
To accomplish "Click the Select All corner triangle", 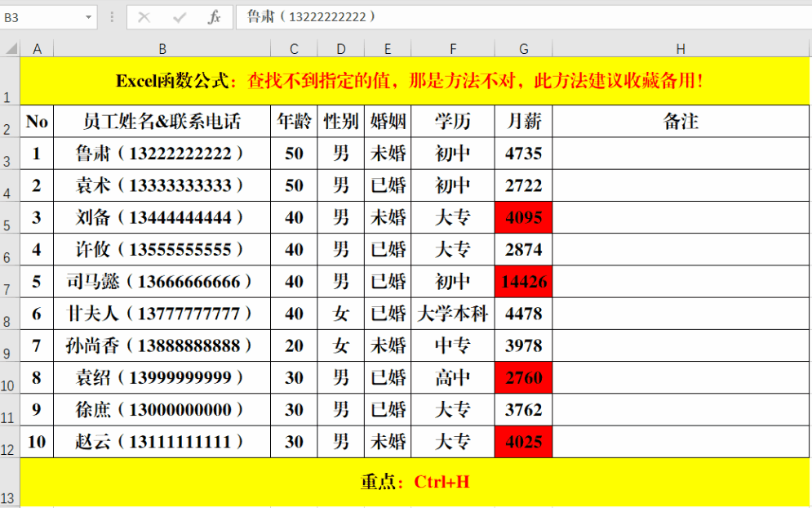I will (x=11, y=49).
